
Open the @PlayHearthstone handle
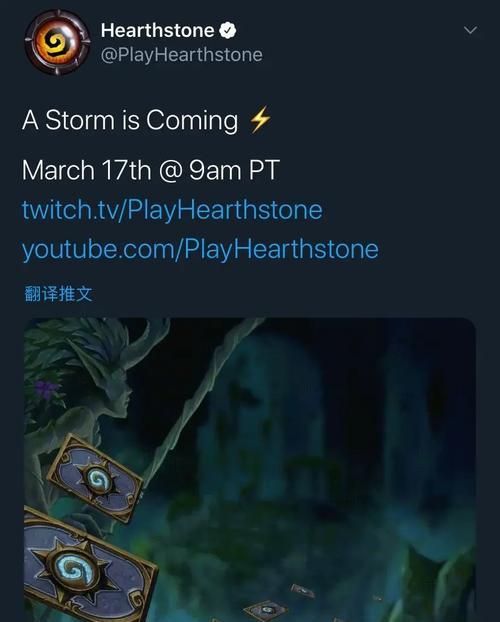[x=181, y=55]
